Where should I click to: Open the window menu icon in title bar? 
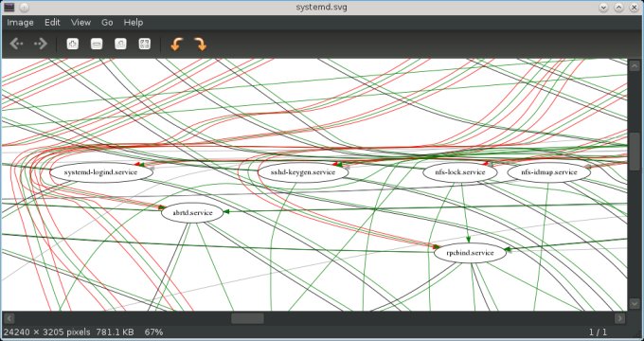coord(9,8)
